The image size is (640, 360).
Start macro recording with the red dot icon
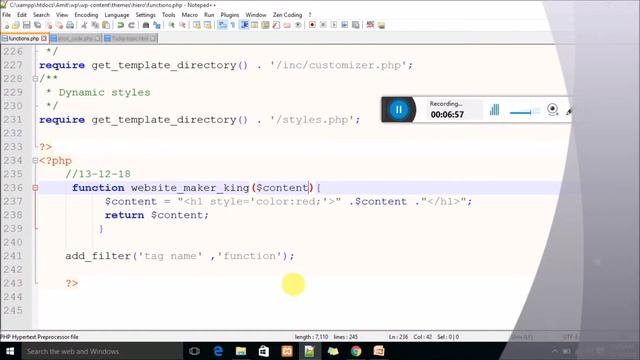coord(312,25)
